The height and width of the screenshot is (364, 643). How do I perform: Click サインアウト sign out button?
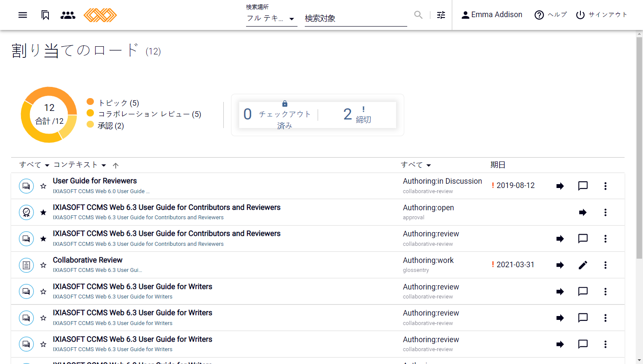[x=601, y=15]
